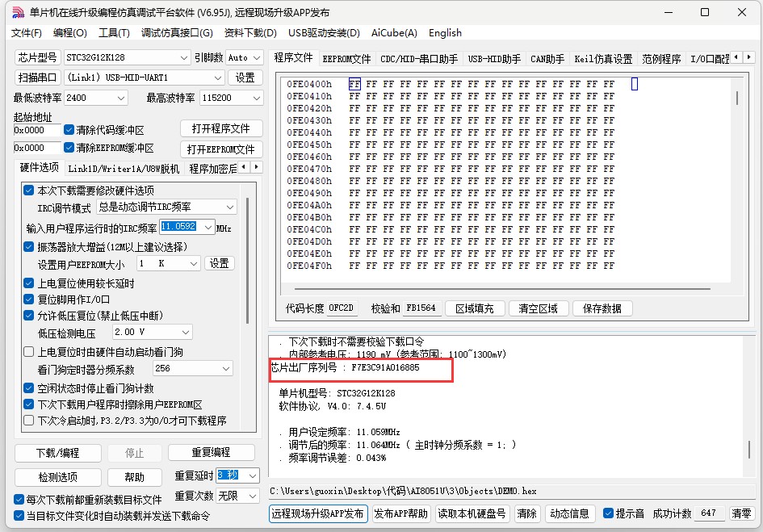763x532 pixels.
Task: Uncheck 本次下载需要修改硬件选项
Action: (x=29, y=191)
